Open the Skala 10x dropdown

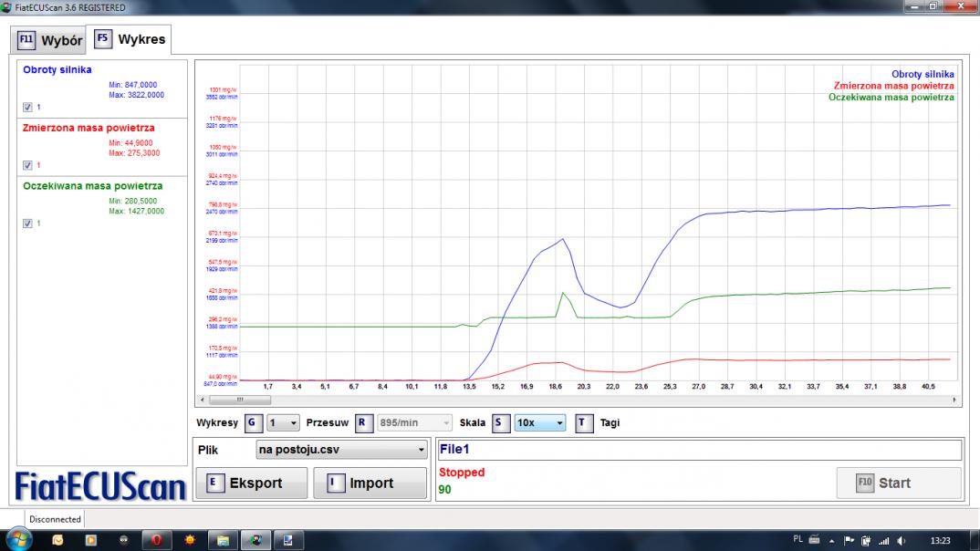540,423
